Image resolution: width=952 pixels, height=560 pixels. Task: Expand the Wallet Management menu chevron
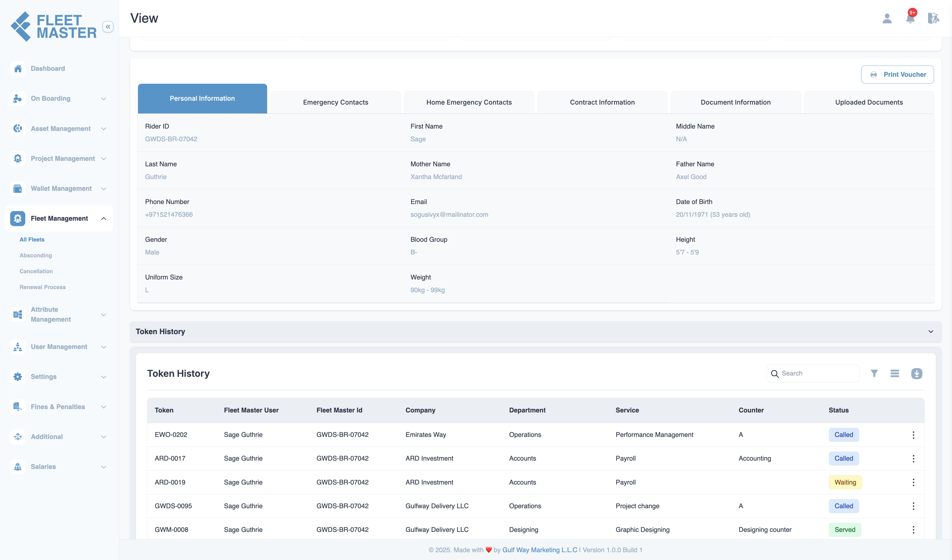click(x=104, y=188)
